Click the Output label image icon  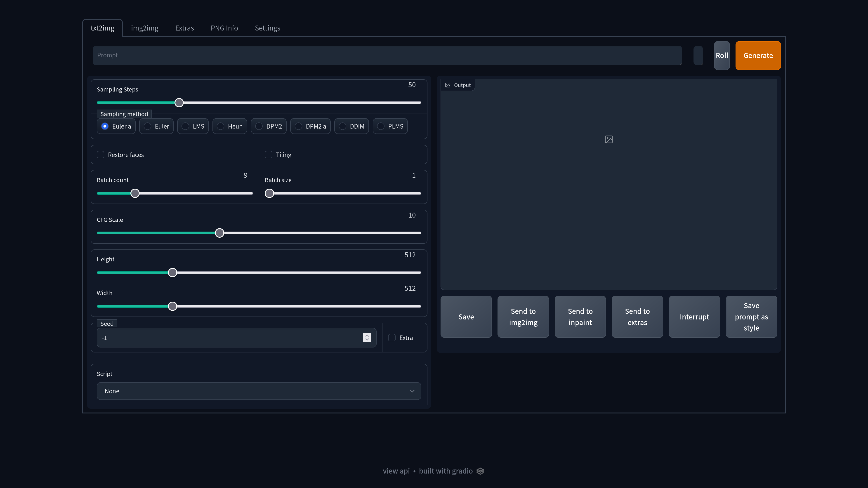coord(448,85)
